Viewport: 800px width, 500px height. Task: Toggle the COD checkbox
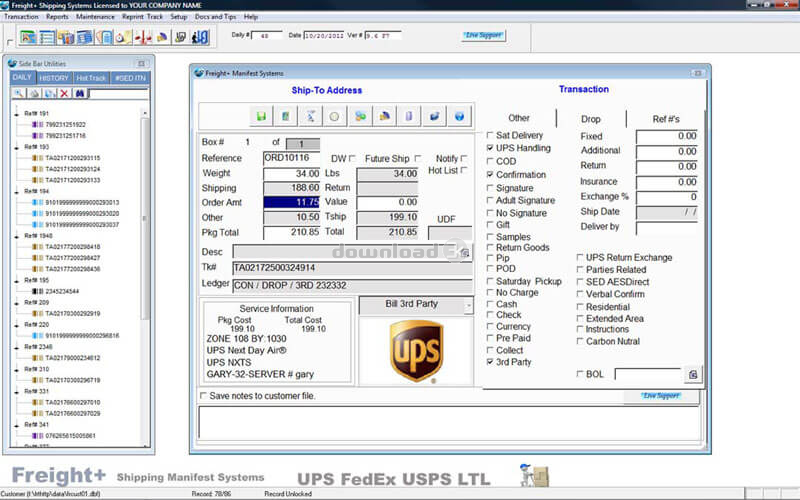[490, 161]
